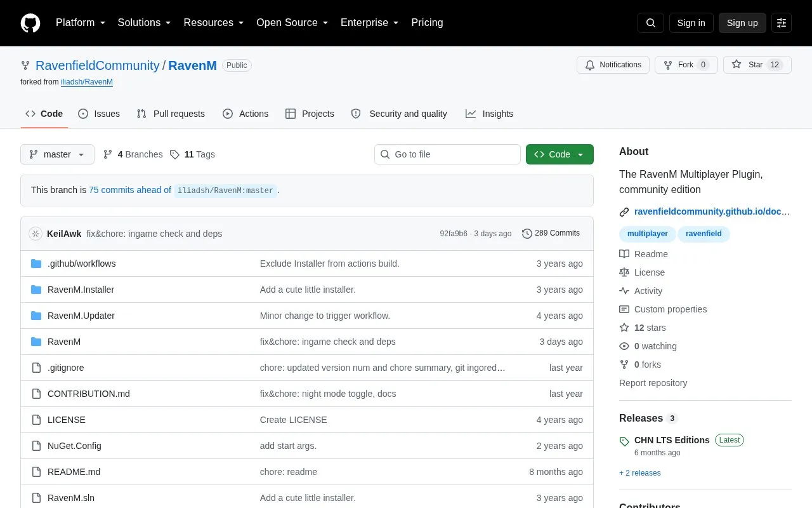Click the Sign in button

pyautogui.click(x=691, y=23)
